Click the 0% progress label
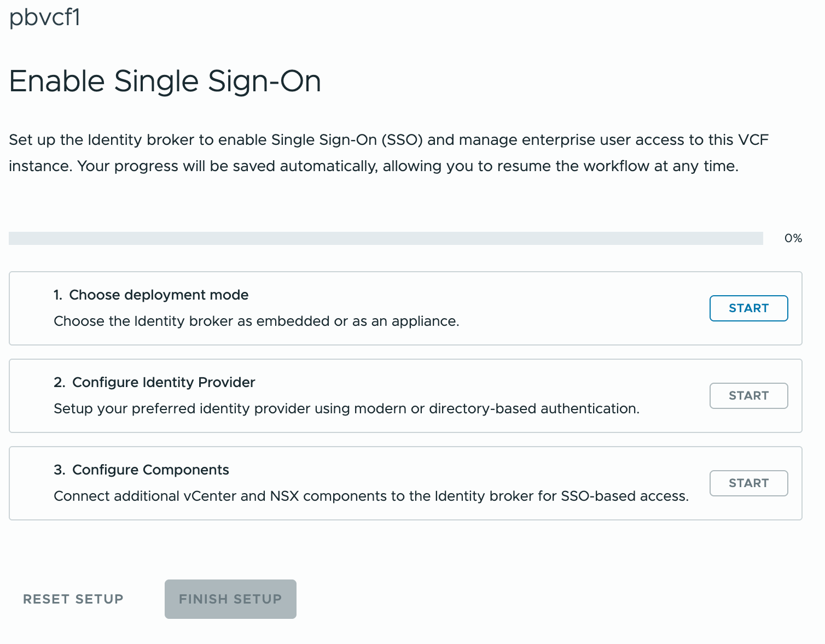Screen dimensions: 825x644 coord(793,238)
